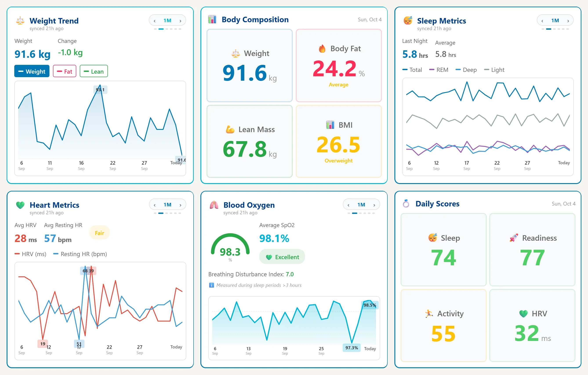Toggle the Fat series button
588x375 pixels.
[64, 71]
